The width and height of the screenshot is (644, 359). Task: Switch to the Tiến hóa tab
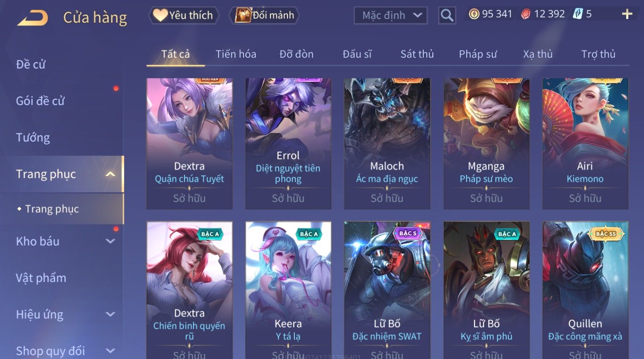236,54
